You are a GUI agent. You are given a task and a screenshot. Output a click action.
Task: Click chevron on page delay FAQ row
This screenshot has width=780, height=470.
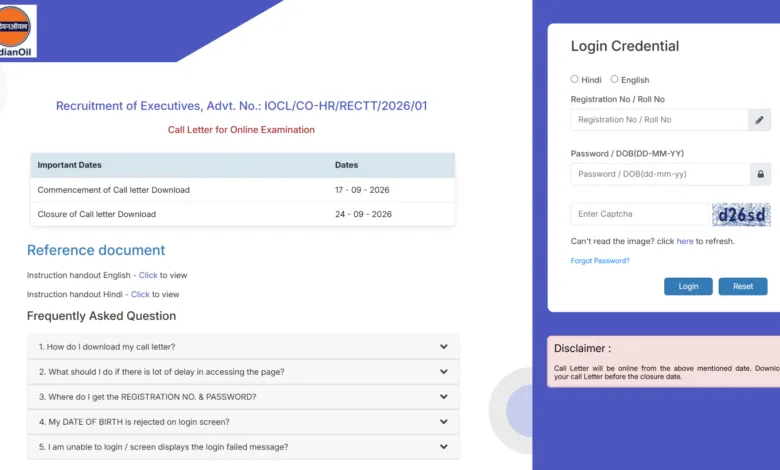point(443,372)
